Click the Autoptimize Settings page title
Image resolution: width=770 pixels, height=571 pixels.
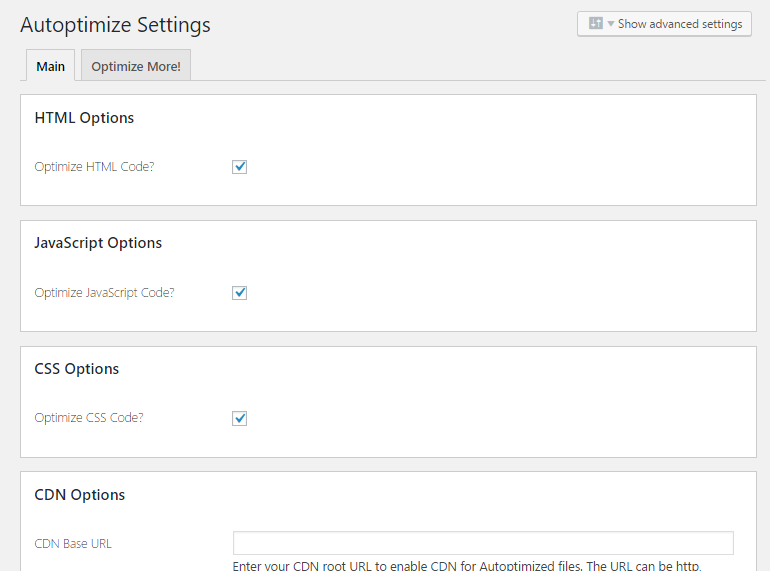pos(115,25)
